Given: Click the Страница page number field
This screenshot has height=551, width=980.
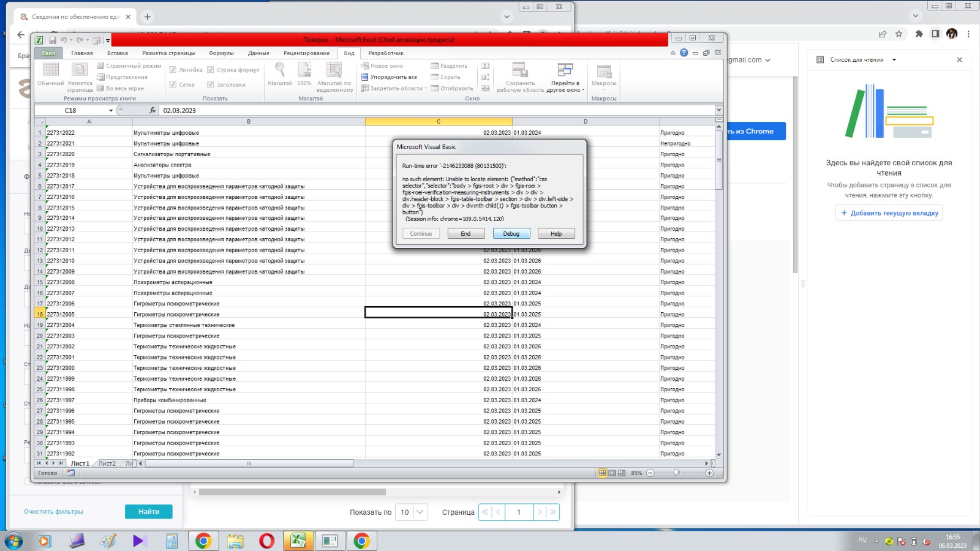Looking at the screenshot, I should [x=519, y=512].
